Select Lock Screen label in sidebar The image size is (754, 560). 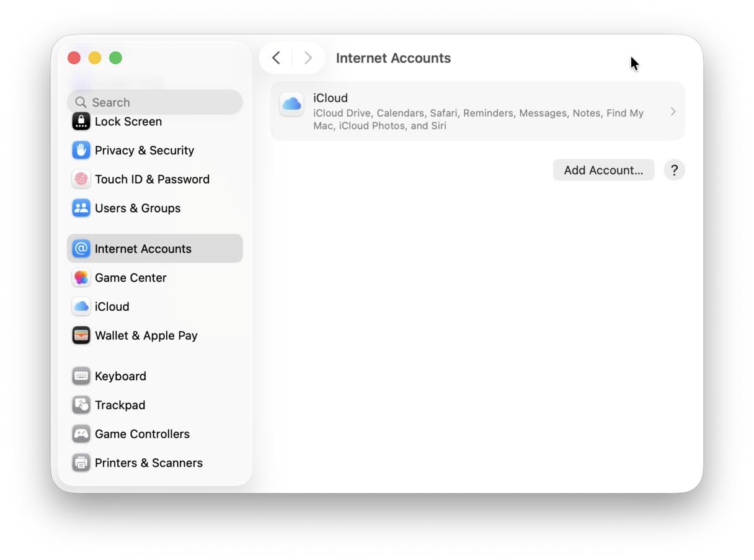click(x=128, y=122)
